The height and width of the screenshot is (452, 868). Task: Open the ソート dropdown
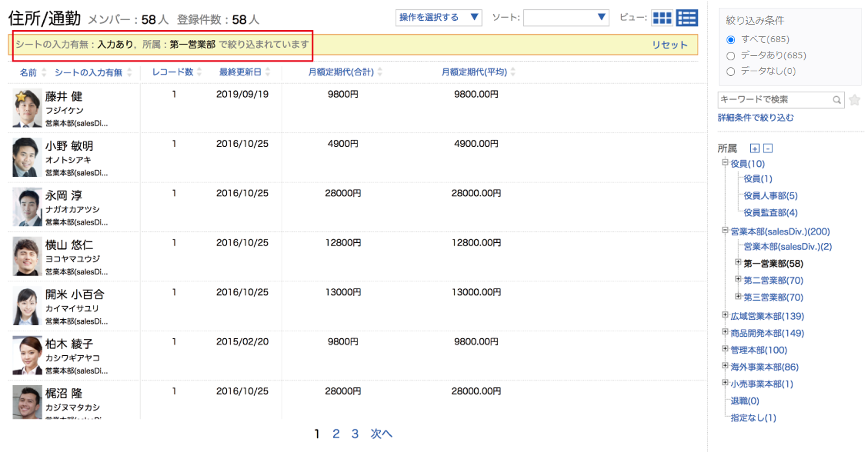(x=566, y=17)
